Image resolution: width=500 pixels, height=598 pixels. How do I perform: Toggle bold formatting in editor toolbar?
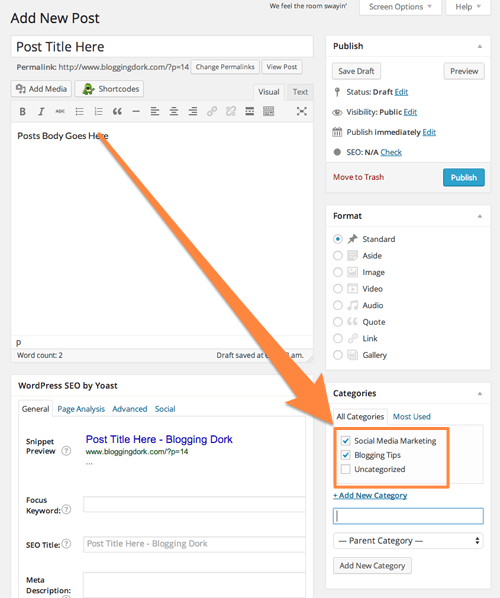coord(23,111)
